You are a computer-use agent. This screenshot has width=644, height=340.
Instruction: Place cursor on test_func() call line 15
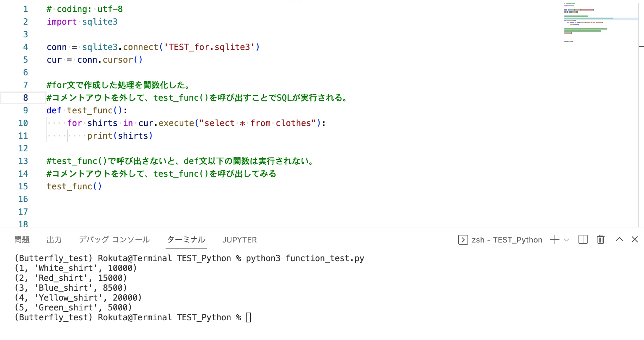(x=74, y=187)
